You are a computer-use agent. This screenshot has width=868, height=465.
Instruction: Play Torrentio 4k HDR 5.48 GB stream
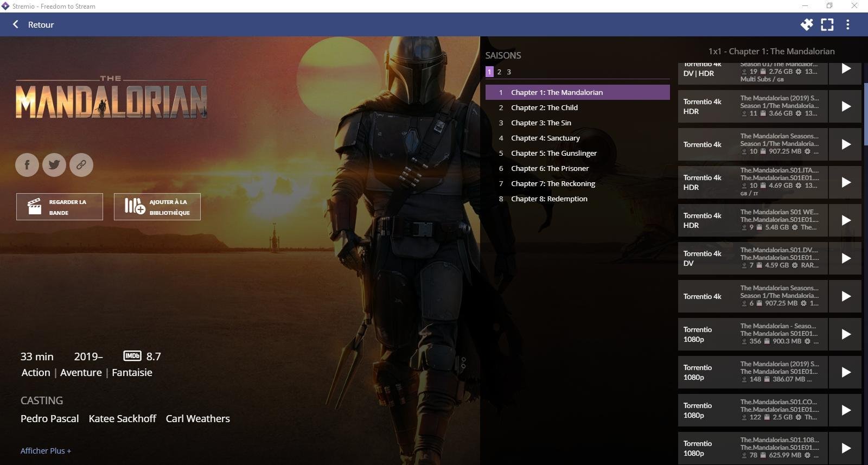click(x=846, y=220)
